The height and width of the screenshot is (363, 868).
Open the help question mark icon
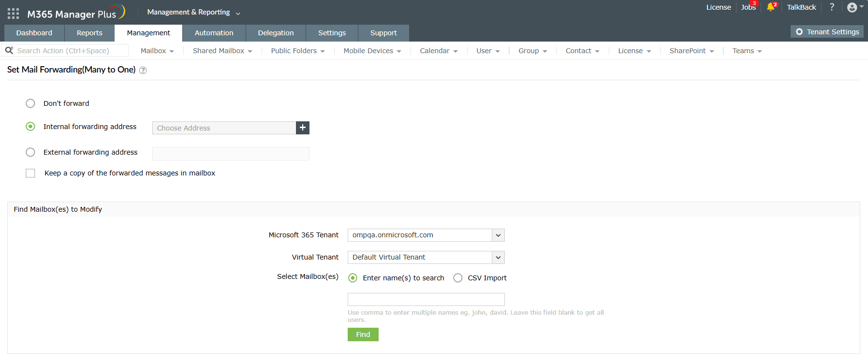click(x=832, y=7)
